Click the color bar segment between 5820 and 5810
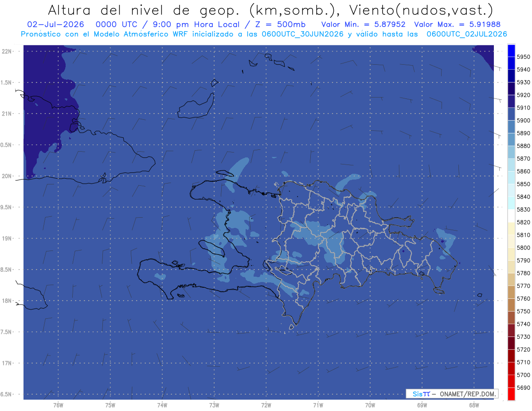 click(511, 228)
